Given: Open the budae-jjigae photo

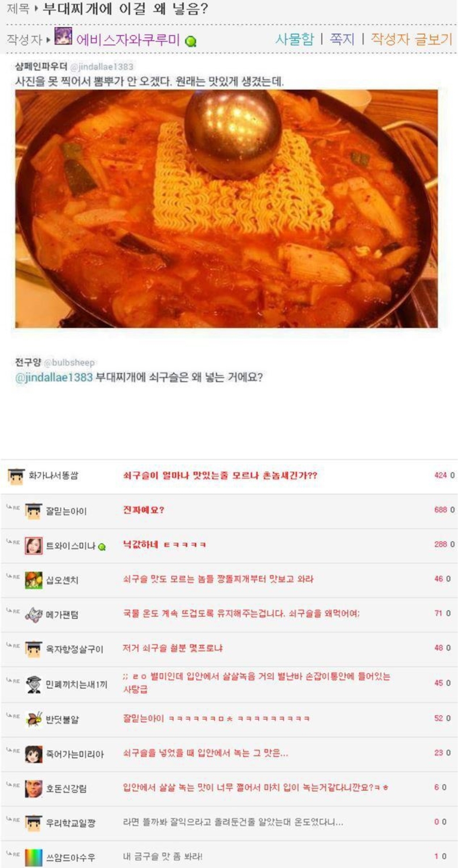Looking at the screenshot, I should pos(226,208).
